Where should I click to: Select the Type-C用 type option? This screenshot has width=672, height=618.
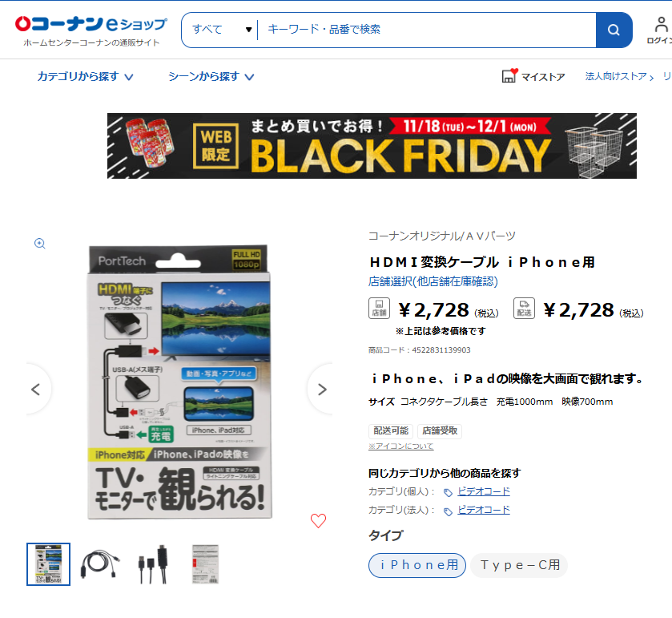click(x=519, y=565)
